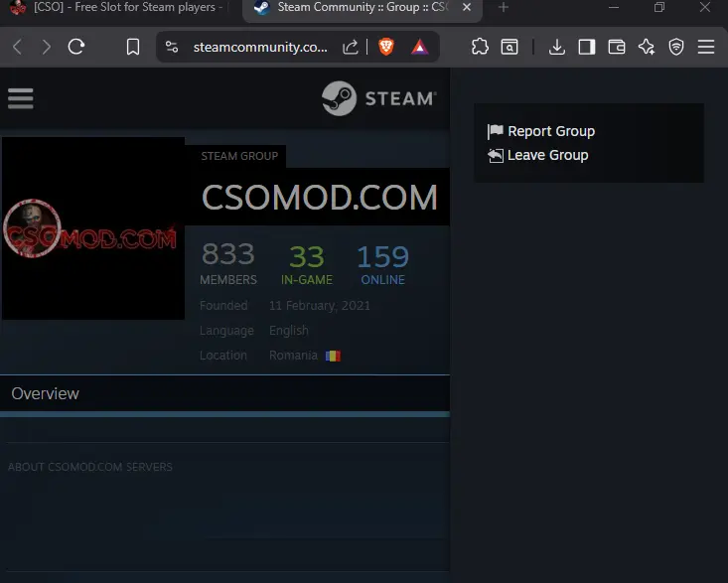Go back to the previous page

(x=18, y=47)
